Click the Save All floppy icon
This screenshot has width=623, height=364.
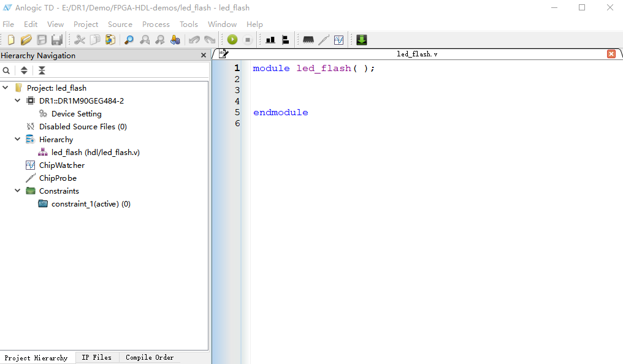[x=57, y=40]
